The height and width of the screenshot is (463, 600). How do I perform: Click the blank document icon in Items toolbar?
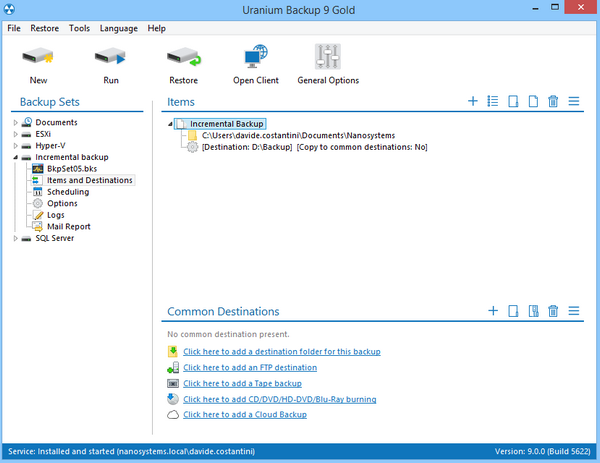tap(533, 101)
